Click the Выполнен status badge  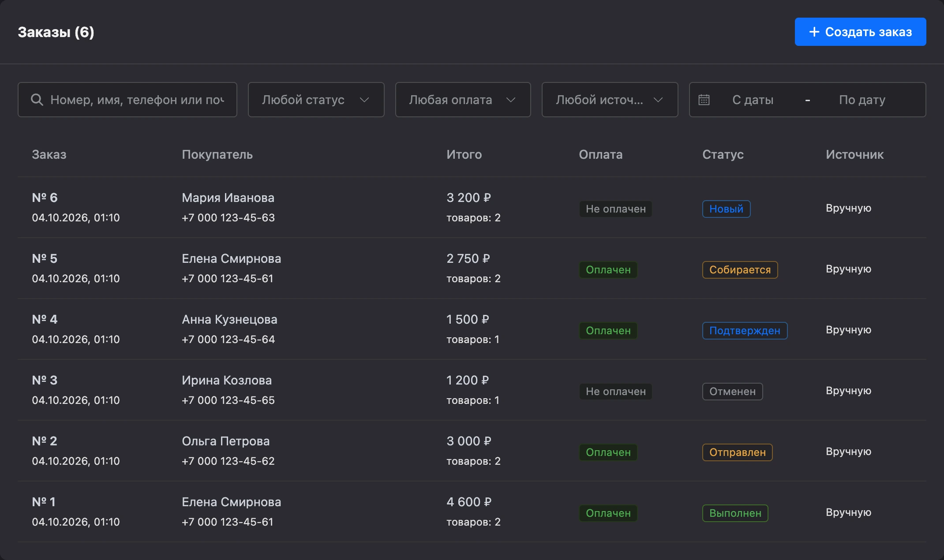coord(735,513)
